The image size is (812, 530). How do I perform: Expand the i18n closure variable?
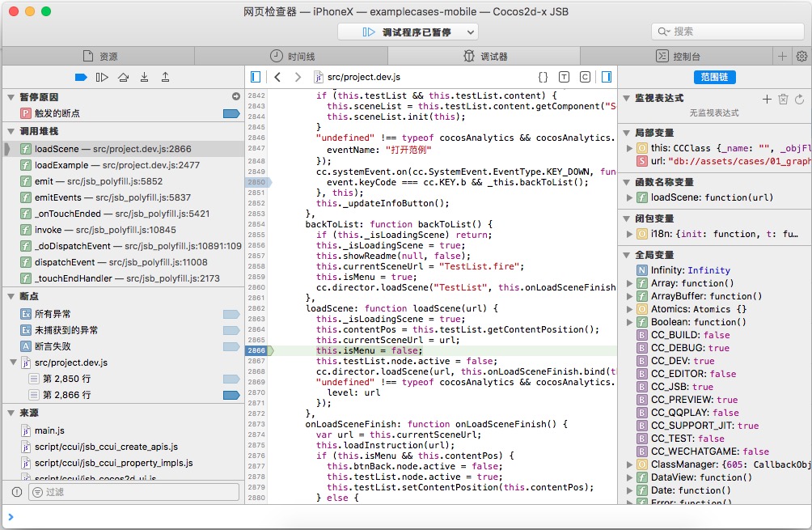pos(629,234)
